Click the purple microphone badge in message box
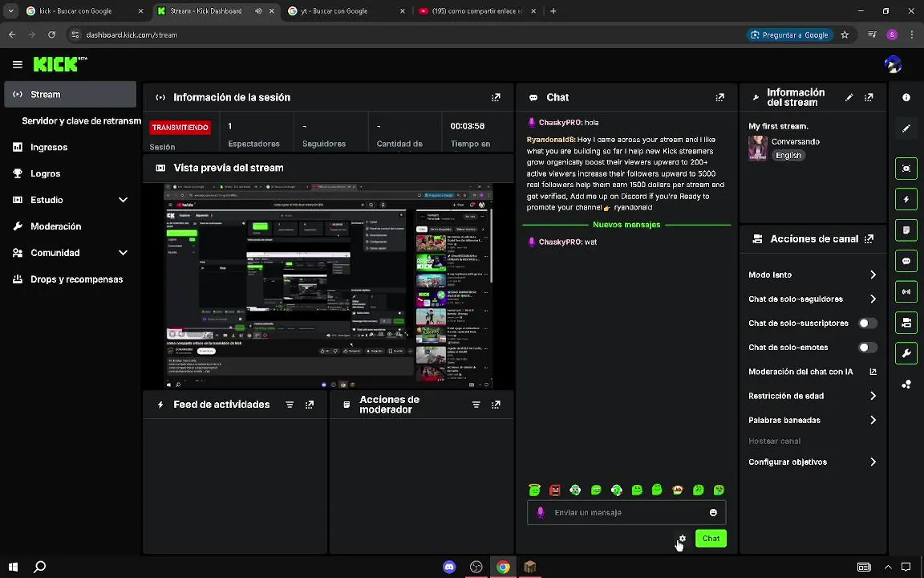Viewport: 924px width, 578px height. [x=541, y=512]
